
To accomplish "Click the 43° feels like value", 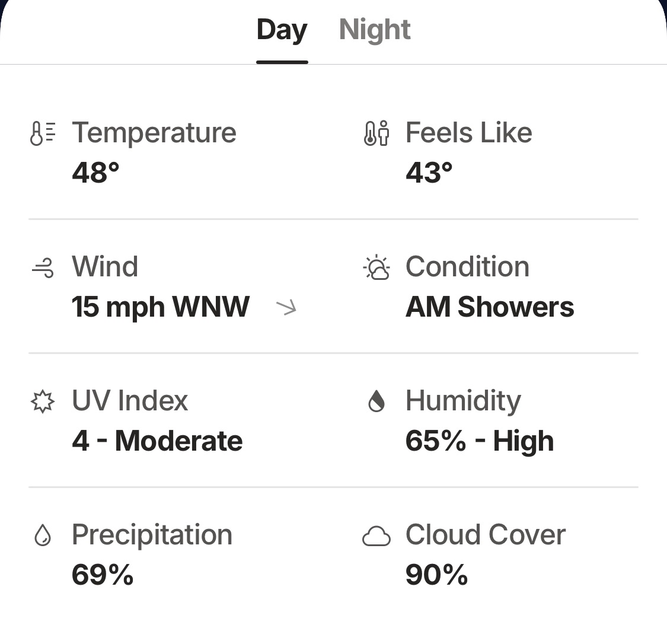I will coord(429,173).
